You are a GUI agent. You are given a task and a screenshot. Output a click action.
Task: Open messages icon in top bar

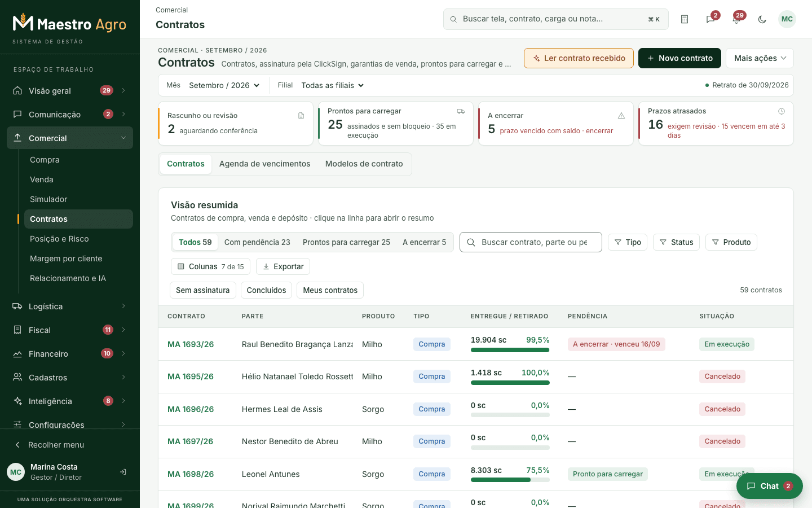(710, 19)
